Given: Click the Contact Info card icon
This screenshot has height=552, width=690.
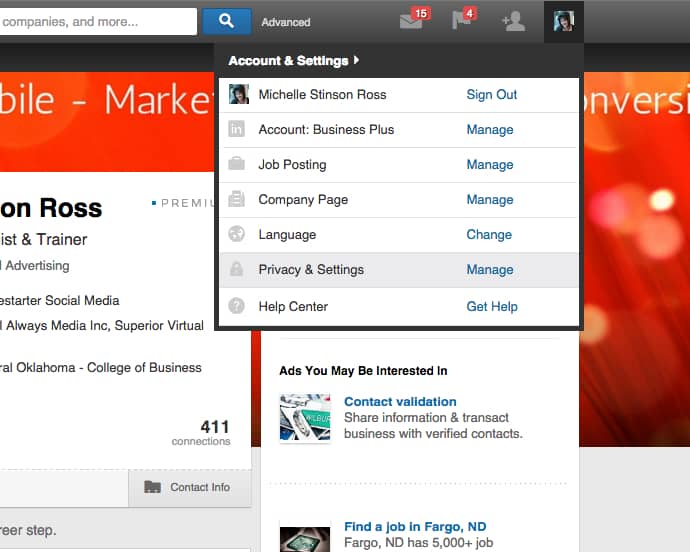Looking at the screenshot, I should coord(152,487).
